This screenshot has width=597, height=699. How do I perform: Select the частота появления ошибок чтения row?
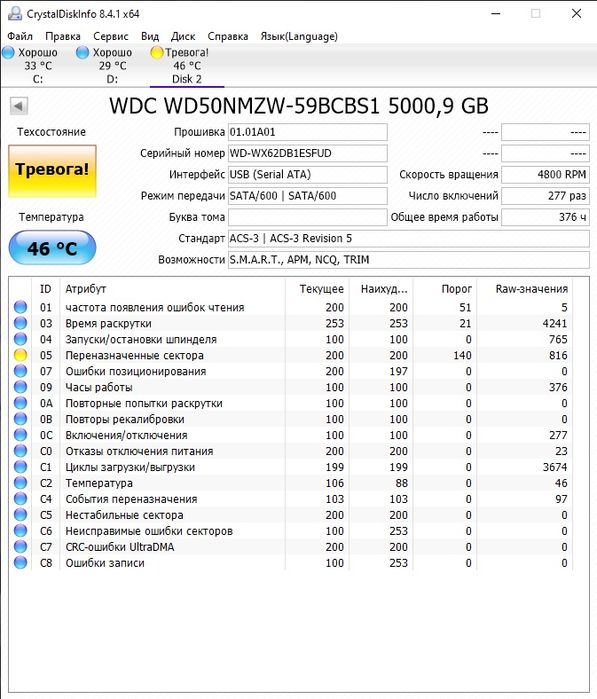pos(291,307)
